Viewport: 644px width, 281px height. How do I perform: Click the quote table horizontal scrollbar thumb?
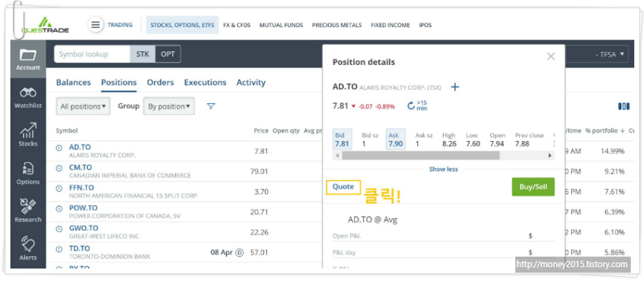tap(421, 156)
